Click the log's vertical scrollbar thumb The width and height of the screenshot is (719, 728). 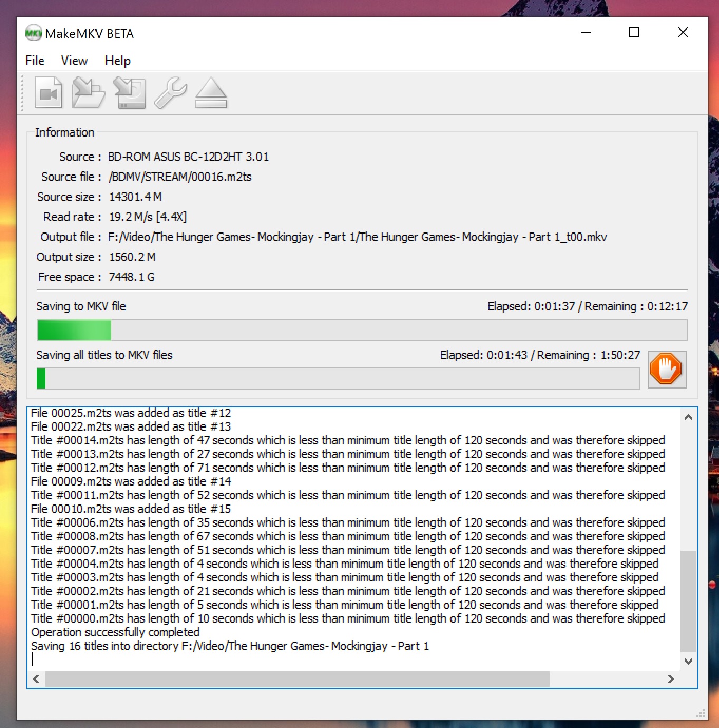(x=688, y=601)
